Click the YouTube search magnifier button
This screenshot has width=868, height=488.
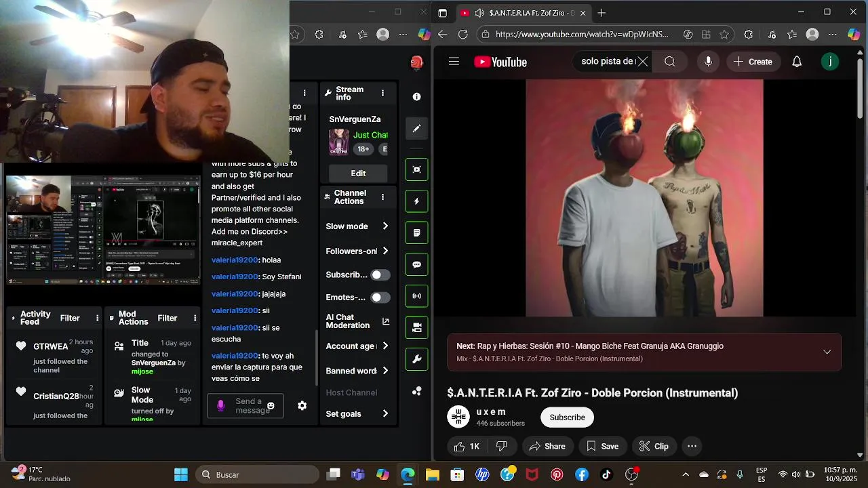pyautogui.click(x=669, y=62)
